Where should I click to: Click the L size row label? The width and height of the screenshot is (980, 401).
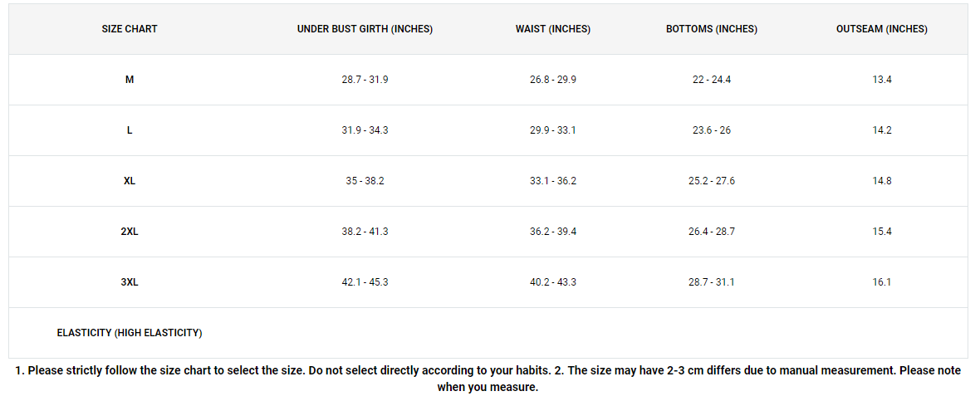[130, 130]
